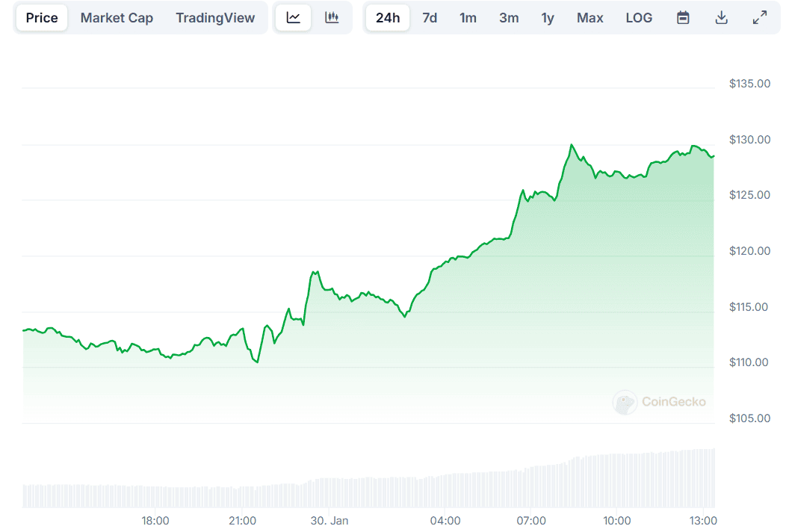Switch to candlestick chart view
The width and height of the screenshot is (786, 532).
click(x=332, y=18)
